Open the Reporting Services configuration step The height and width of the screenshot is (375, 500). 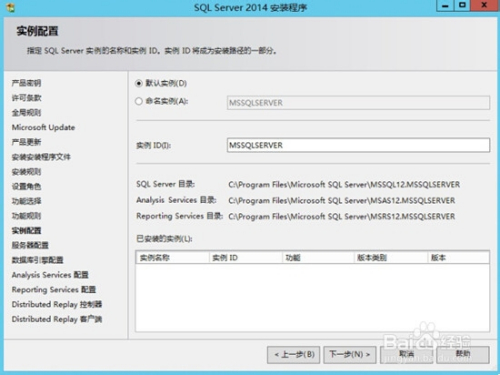[x=54, y=290]
